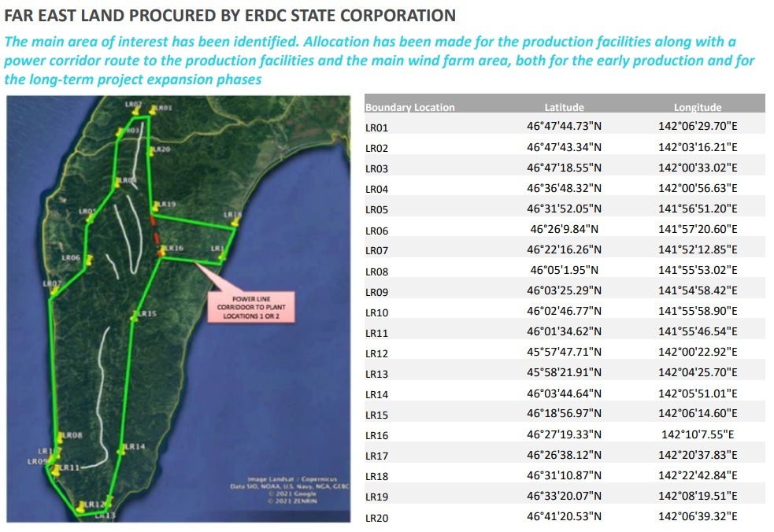Click the LR16 pin near the red line

click(x=162, y=250)
